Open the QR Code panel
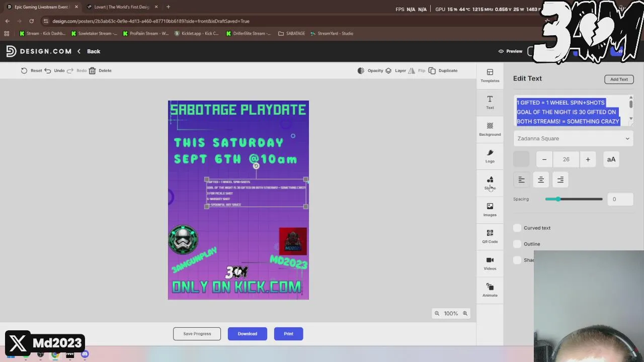Viewport: 644px width, 362px height. [x=490, y=236]
